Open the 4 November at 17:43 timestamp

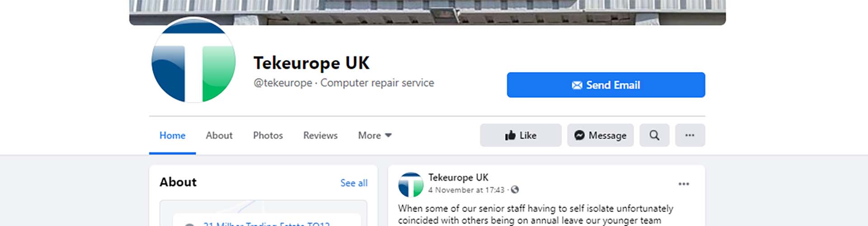pyautogui.click(x=466, y=190)
